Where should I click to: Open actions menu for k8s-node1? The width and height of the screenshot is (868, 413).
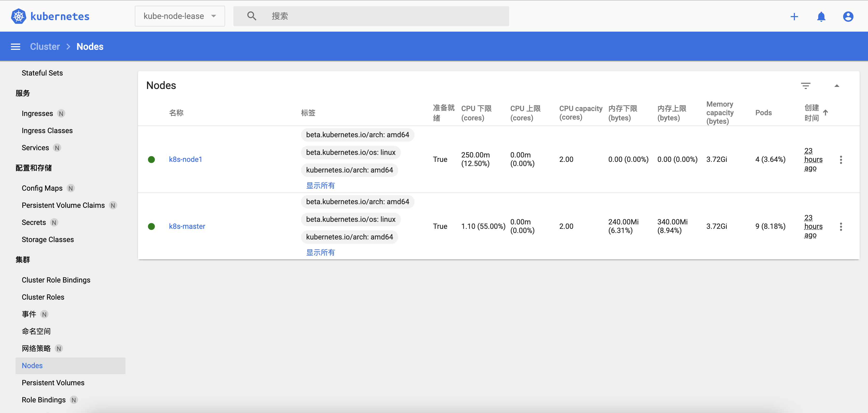pos(841,160)
